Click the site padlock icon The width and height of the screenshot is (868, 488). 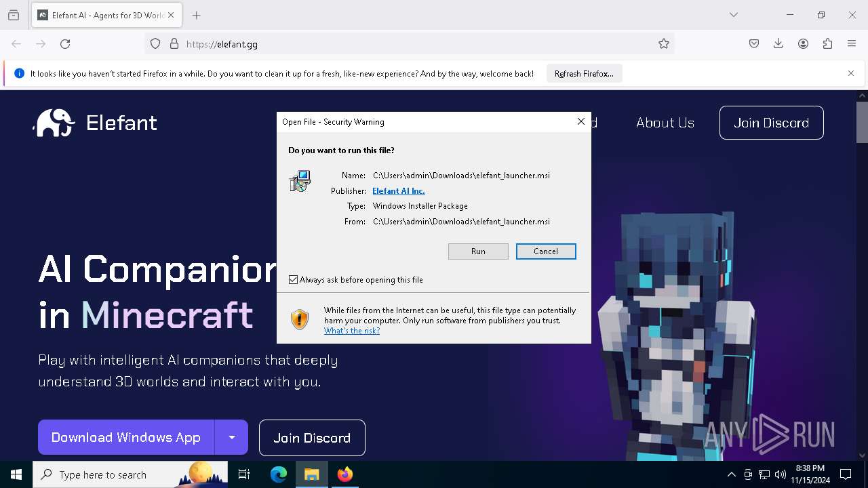(174, 44)
